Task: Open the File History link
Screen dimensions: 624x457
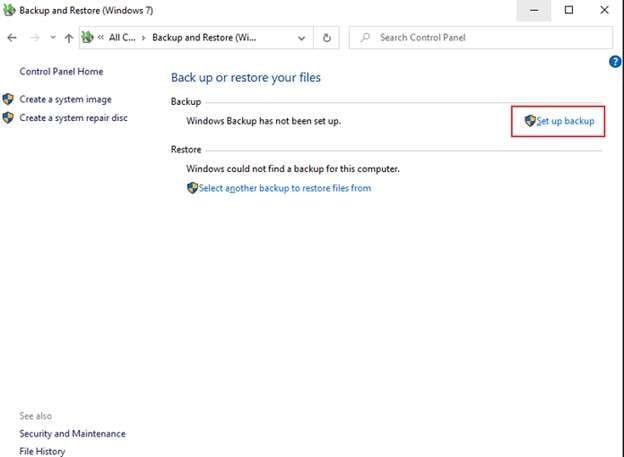Action: point(42,451)
